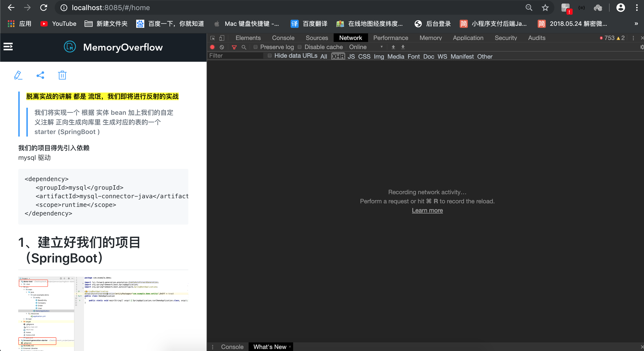Activate the DevTools inspect element picker
Image resolution: width=644 pixels, height=351 pixels.
pos(213,38)
